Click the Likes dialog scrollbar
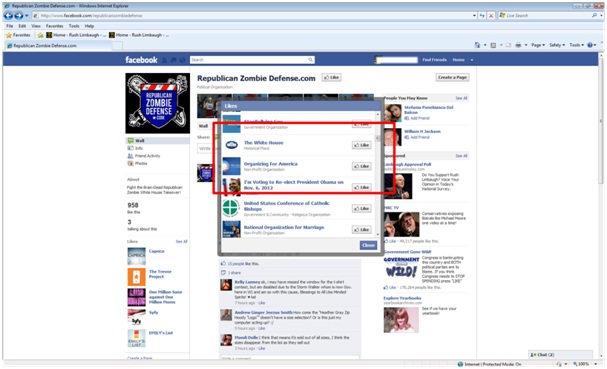 [x=378, y=174]
